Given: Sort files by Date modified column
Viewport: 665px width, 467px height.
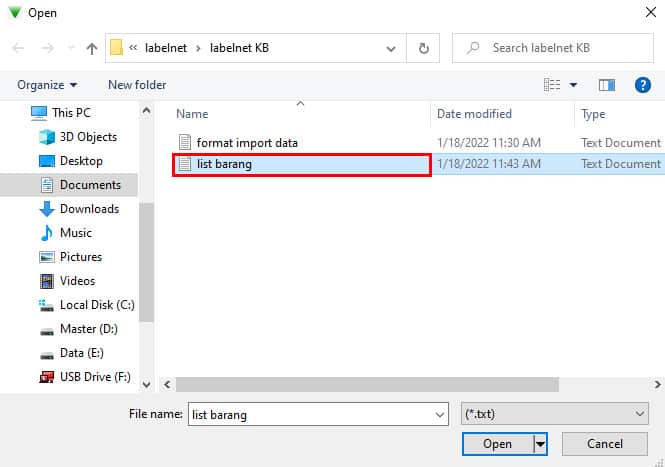Looking at the screenshot, I should tap(474, 114).
